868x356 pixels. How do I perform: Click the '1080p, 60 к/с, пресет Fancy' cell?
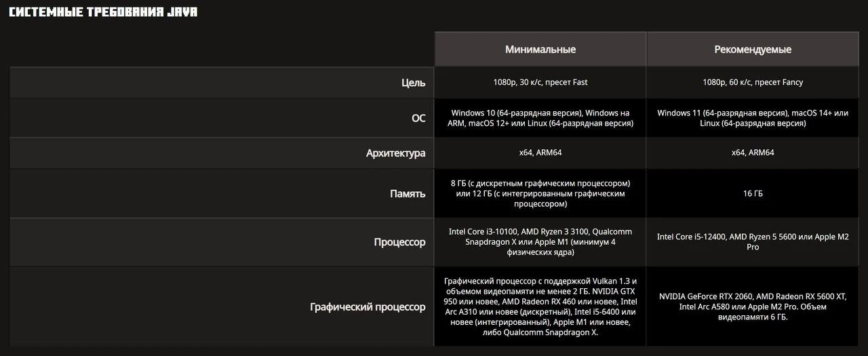(753, 82)
